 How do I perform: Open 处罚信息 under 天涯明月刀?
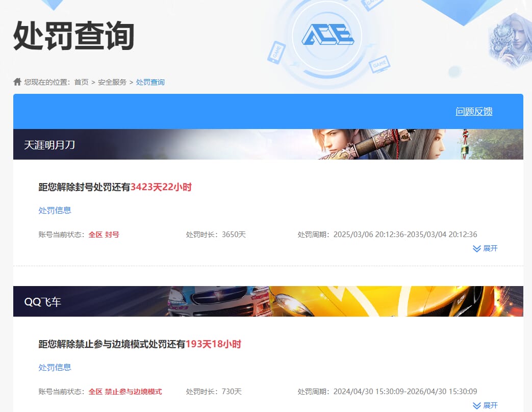tap(55, 211)
